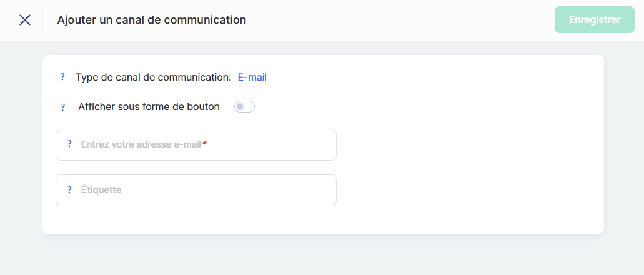Click blank space inside the white form card
Viewport: 644px width, 275px height.
(x=468, y=156)
